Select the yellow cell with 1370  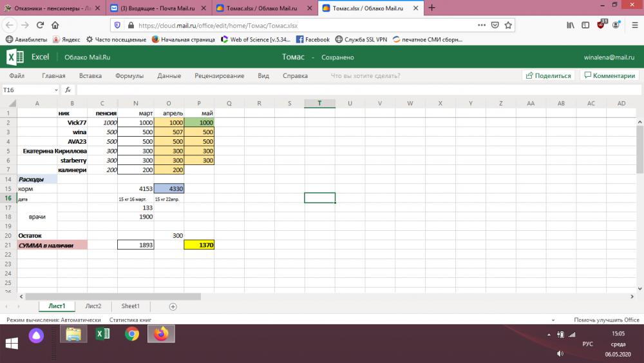(199, 246)
